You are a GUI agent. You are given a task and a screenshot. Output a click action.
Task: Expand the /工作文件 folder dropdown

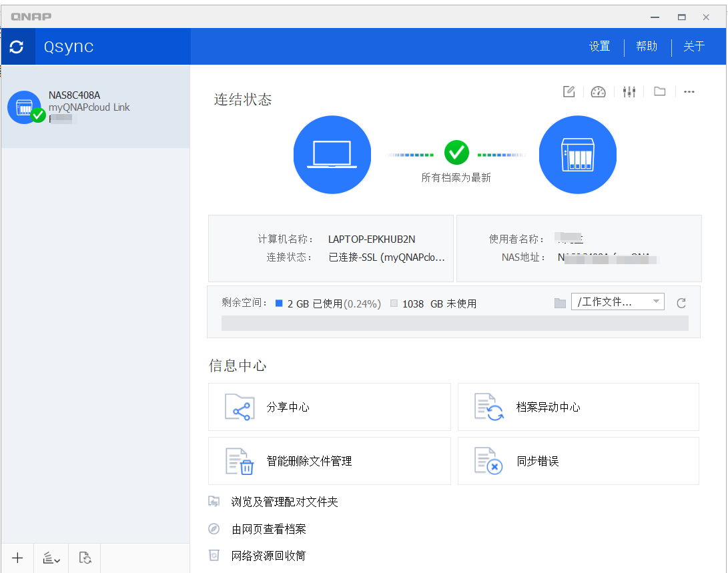coord(617,302)
